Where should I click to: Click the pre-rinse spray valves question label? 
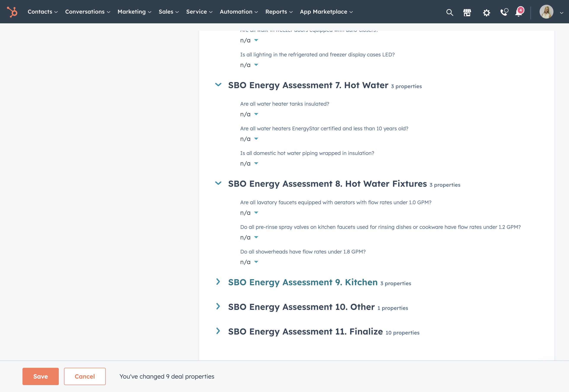(x=380, y=227)
